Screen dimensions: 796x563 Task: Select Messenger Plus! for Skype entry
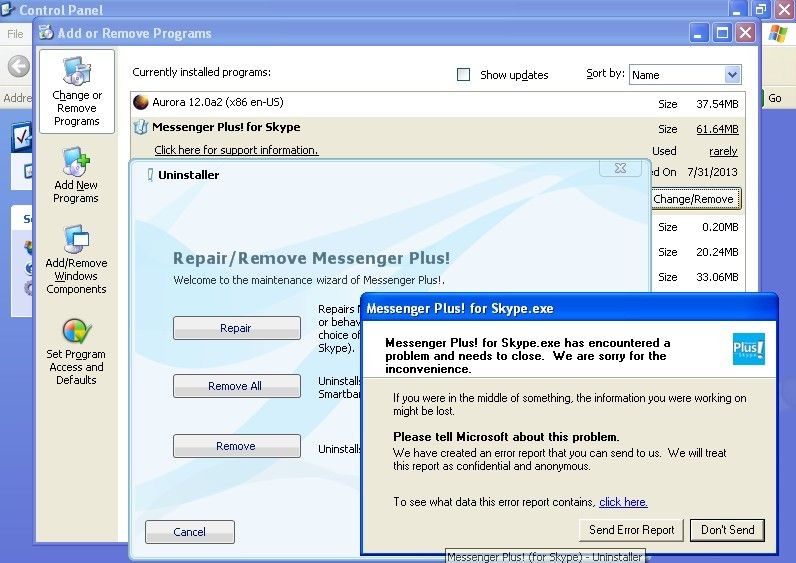(226, 127)
